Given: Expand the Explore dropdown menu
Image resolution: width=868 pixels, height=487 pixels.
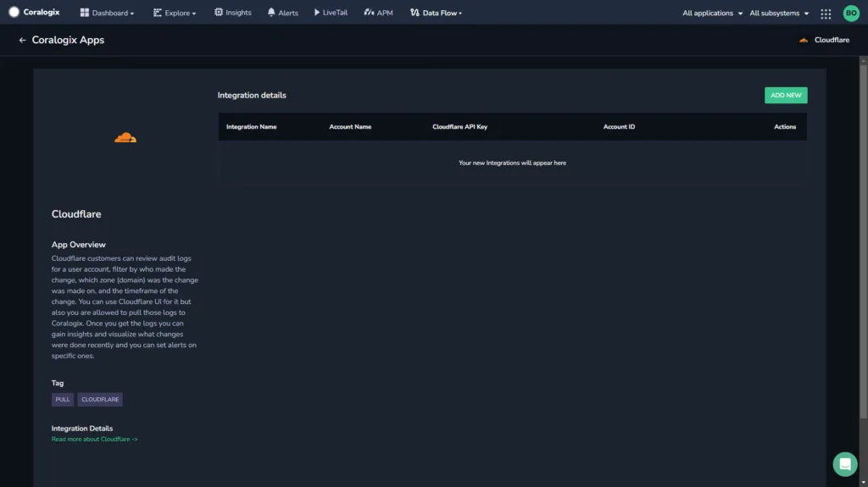Looking at the screenshot, I should (175, 13).
